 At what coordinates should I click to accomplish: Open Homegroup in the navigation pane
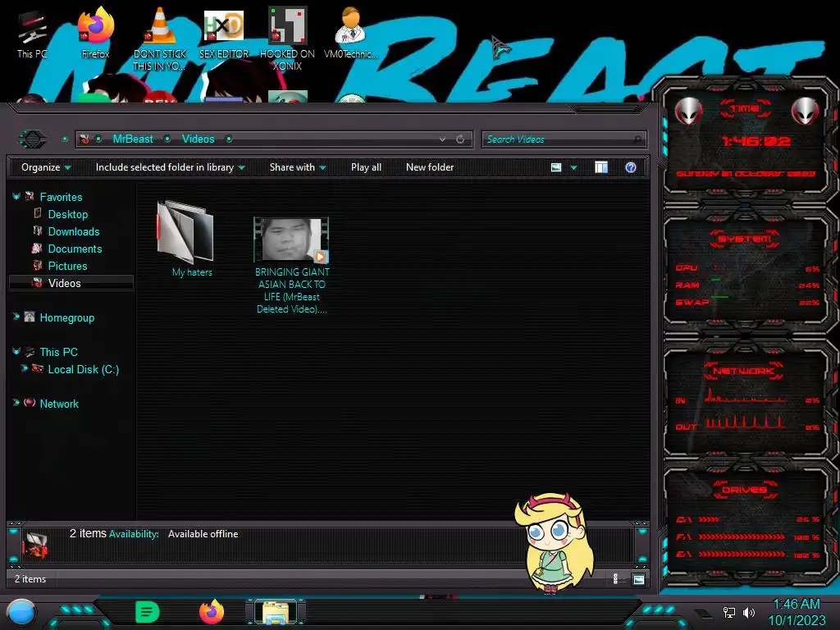pyautogui.click(x=67, y=317)
